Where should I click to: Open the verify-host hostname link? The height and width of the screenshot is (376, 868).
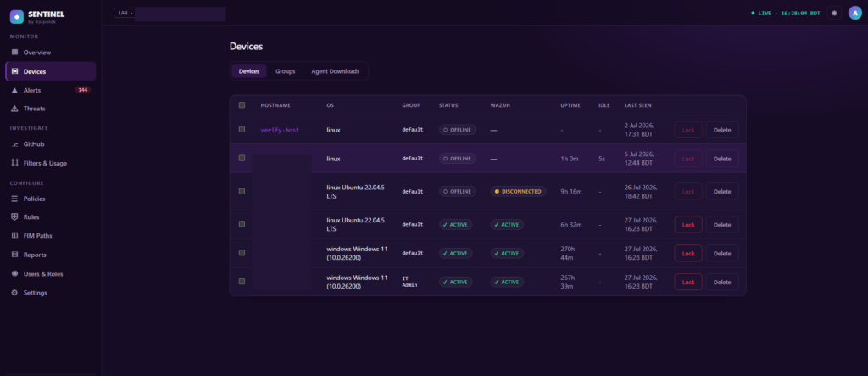(280, 130)
